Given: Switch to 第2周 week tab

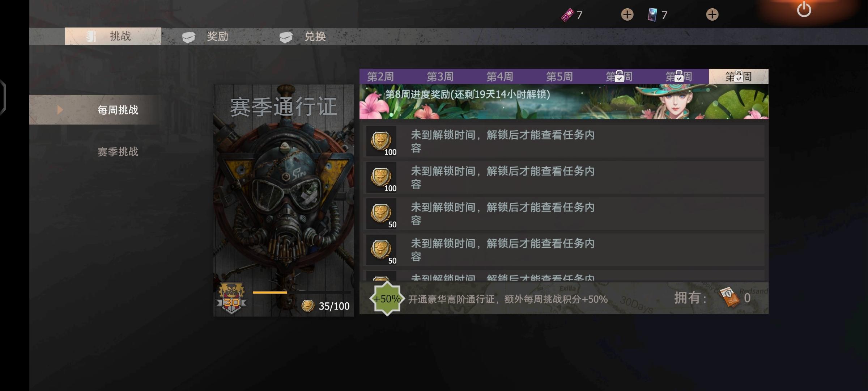Looking at the screenshot, I should tap(380, 76).
